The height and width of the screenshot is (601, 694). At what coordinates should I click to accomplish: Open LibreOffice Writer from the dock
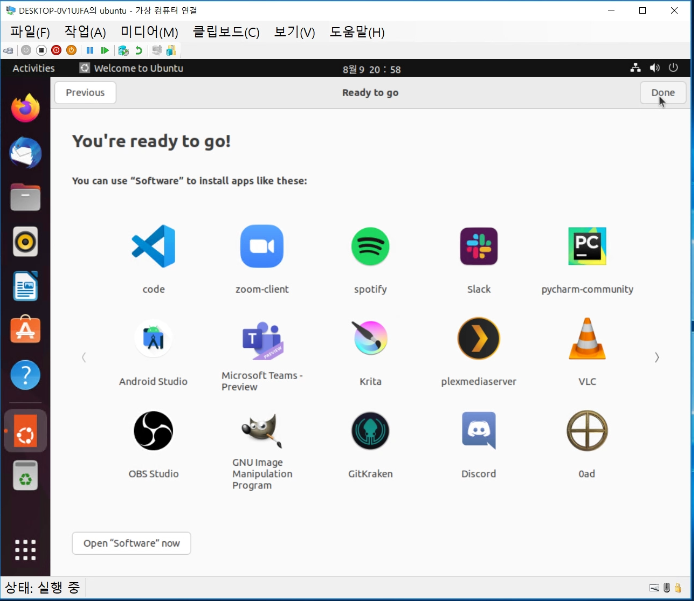[25, 286]
